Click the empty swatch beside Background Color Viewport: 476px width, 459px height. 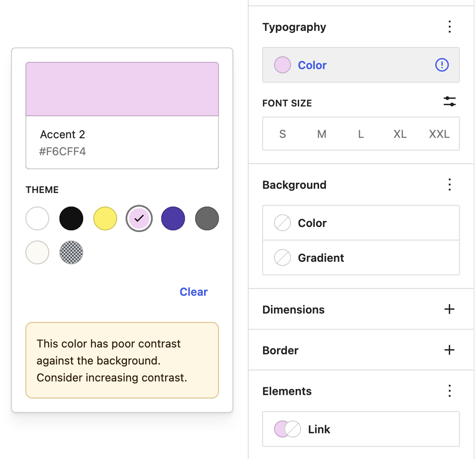(282, 223)
